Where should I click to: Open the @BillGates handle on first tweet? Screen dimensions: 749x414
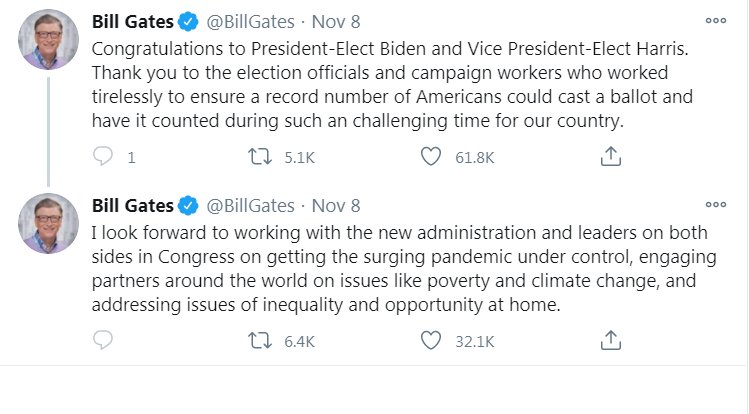250,22
